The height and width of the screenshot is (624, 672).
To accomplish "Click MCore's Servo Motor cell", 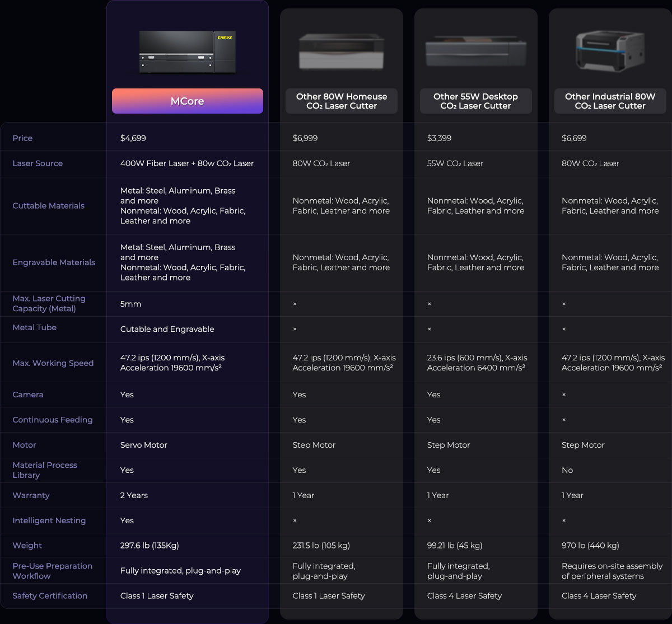I will tap(144, 445).
